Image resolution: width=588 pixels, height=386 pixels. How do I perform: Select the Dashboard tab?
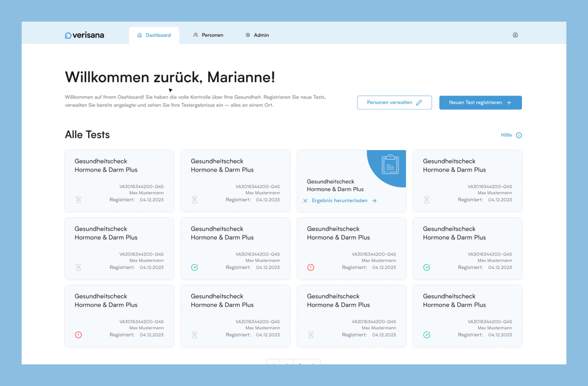pyautogui.click(x=154, y=35)
